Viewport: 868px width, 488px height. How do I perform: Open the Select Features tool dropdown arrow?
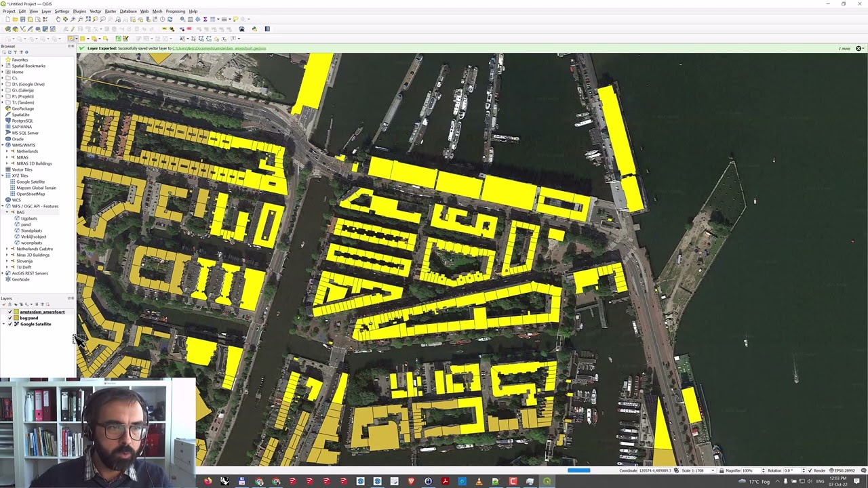[x=77, y=39]
